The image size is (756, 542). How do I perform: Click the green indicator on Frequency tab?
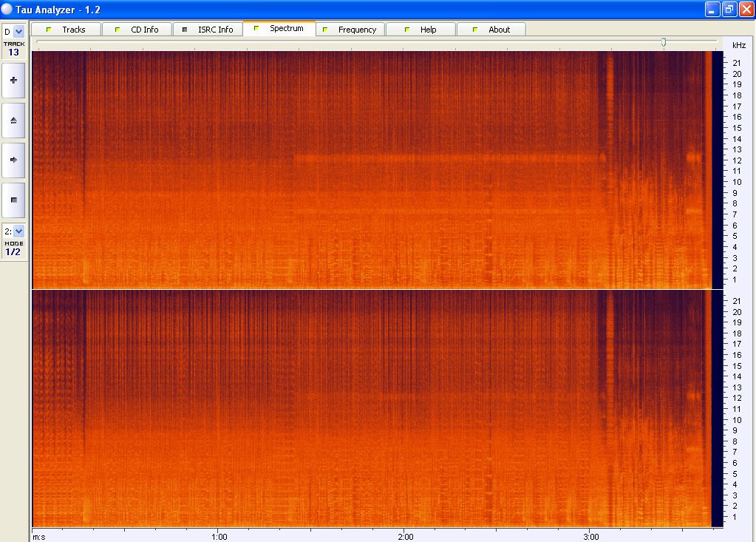[x=325, y=30]
